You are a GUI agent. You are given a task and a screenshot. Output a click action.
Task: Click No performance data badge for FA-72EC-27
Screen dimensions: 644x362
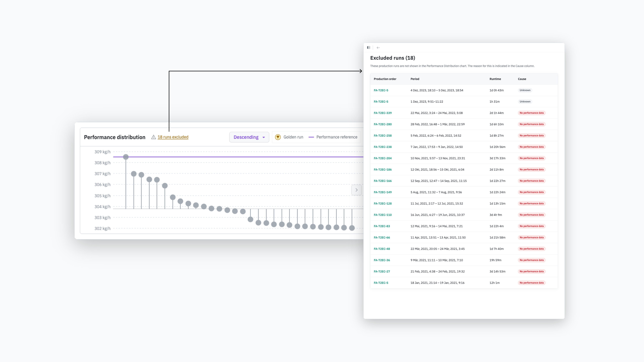(531, 271)
